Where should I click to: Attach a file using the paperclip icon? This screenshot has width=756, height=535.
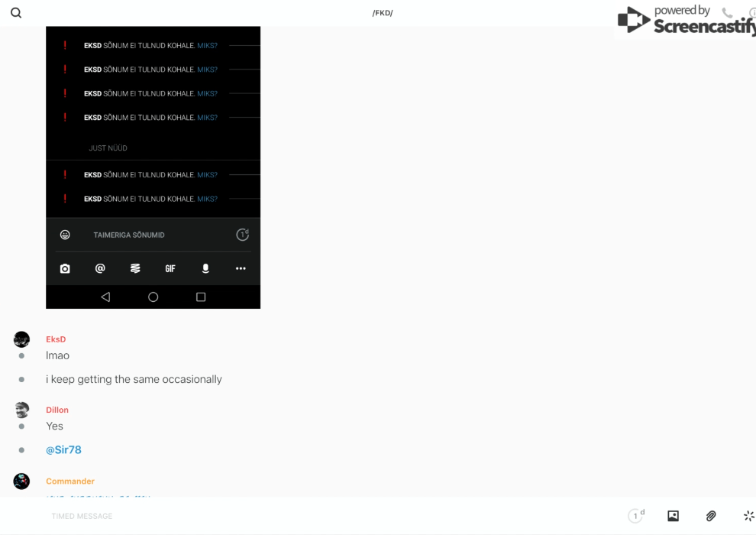tap(711, 516)
